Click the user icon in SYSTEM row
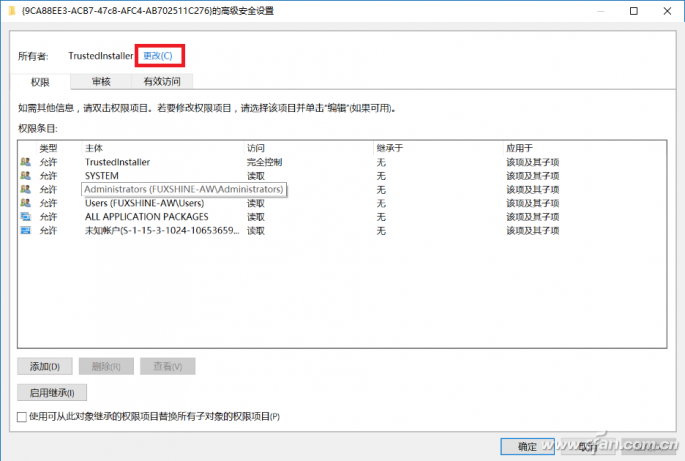 point(24,175)
